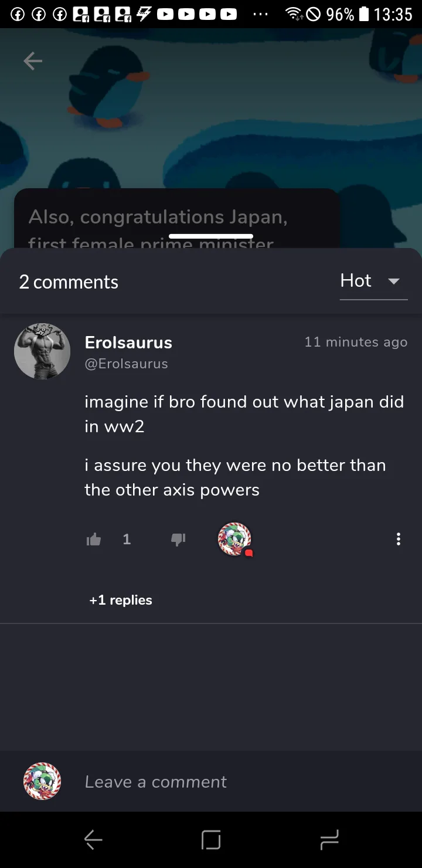The width and height of the screenshot is (422, 868).
Task: Tap your avatar beside the comment box
Action: (42, 781)
